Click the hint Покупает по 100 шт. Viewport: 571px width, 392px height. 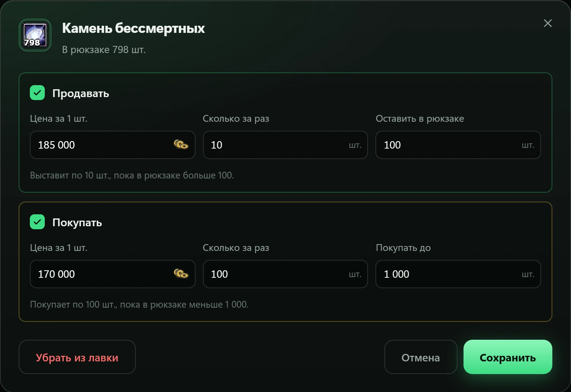tap(139, 304)
